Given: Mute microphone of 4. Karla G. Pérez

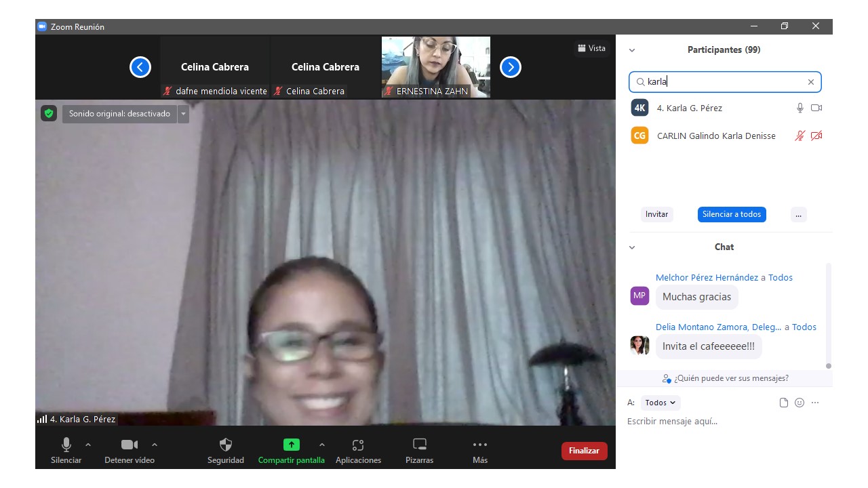Looking at the screenshot, I should pos(800,108).
